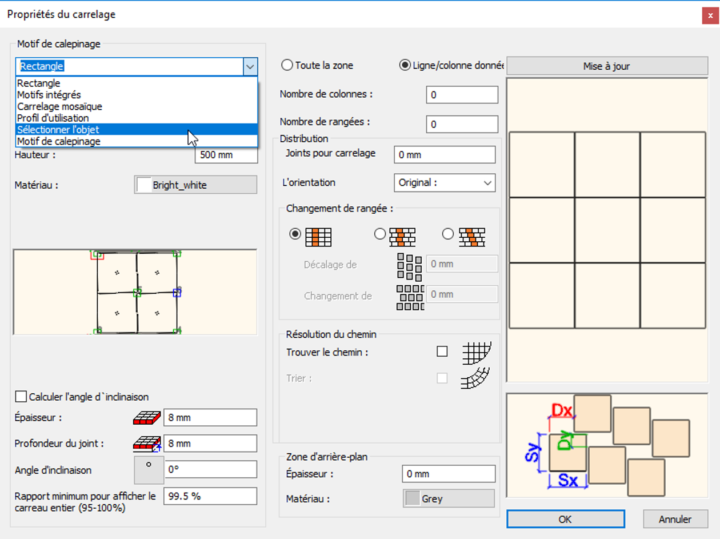Open the L'orientation Original dropdown
Image resolution: width=720 pixels, height=539 pixels.
point(444,182)
